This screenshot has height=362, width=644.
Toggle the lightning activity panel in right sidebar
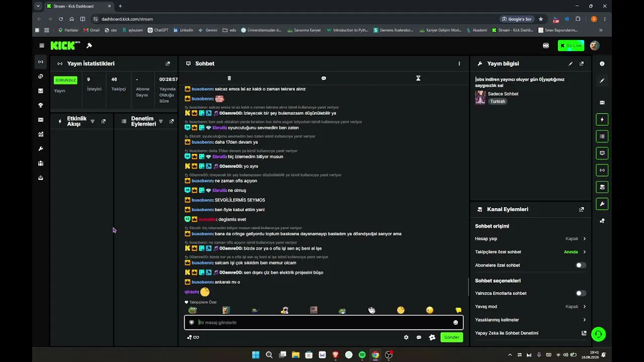(x=602, y=120)
